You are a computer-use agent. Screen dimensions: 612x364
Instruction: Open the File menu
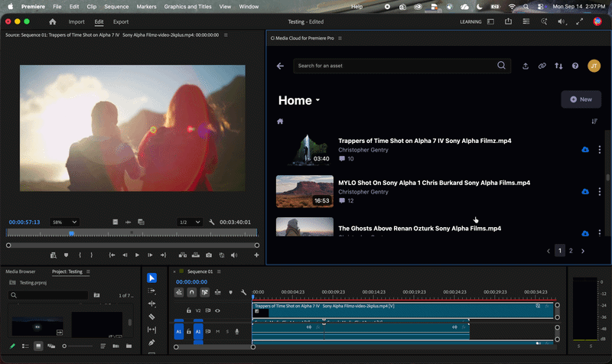pos(57,7)
